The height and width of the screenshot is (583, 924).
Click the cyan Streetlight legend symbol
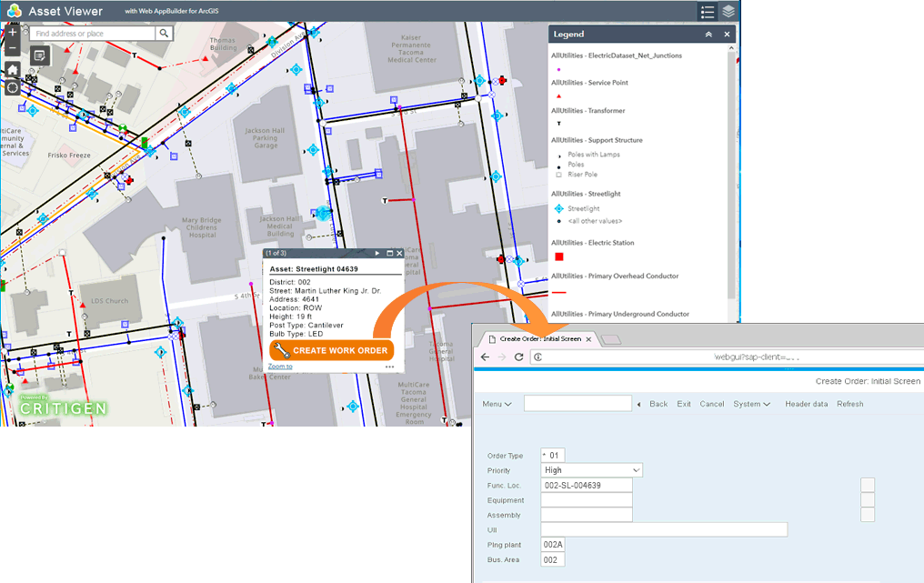click(x=558, y=208)
